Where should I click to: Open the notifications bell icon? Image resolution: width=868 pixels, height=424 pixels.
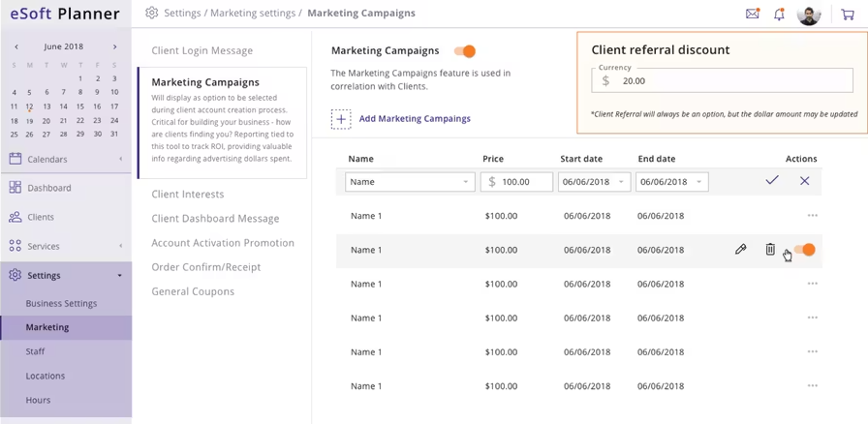pos(780,14)
